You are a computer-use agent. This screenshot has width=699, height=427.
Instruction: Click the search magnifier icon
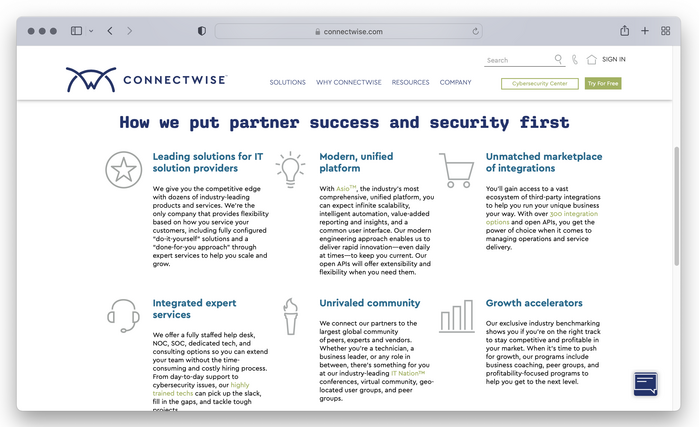click(x=559, y=59)
